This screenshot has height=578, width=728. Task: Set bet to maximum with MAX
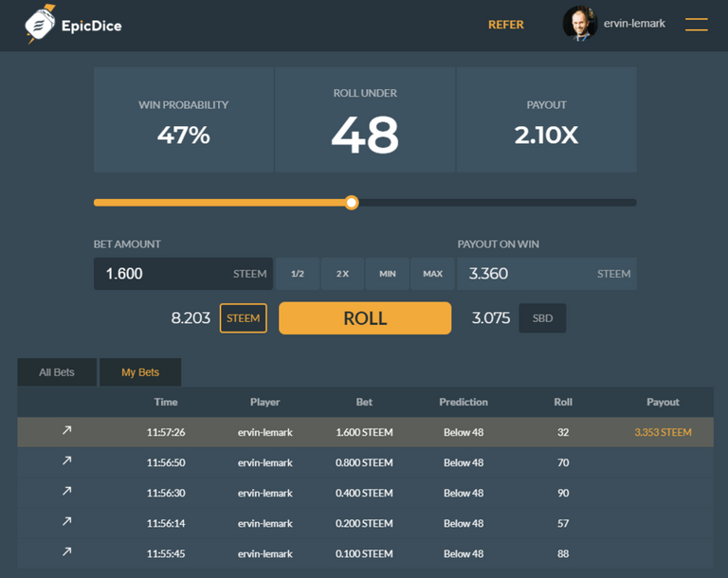point(432,274)
